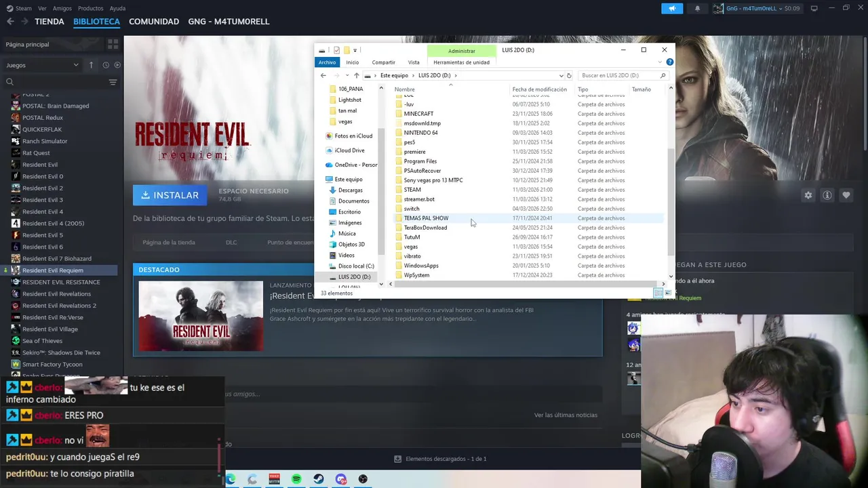Select the MINECRAFT folder

(x=418, y=114)
